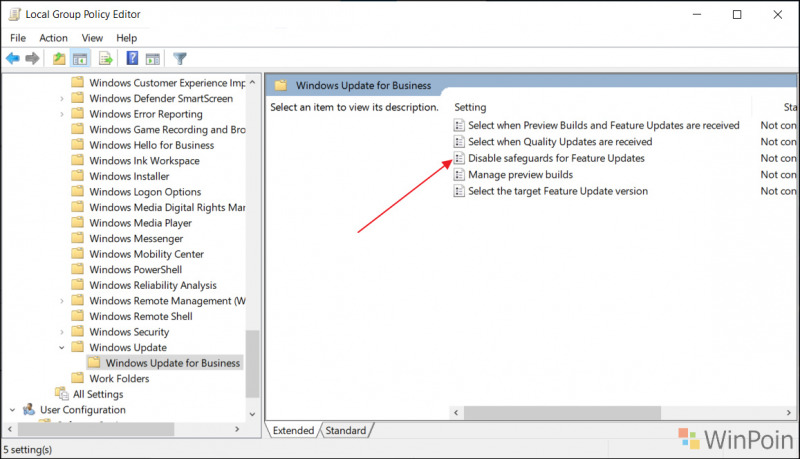Select Windows Hello for Business folder
The width and height of the screenshot is (800, 459).
(152, 145)
